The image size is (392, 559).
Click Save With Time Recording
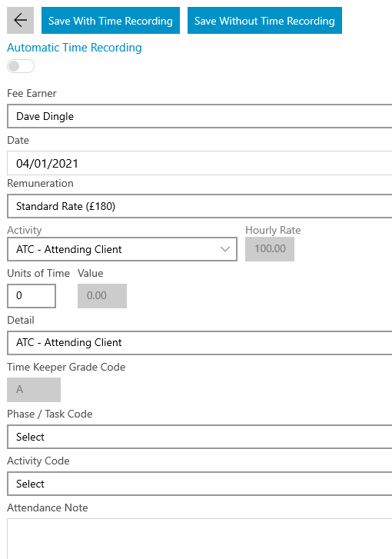click(111, 20)
